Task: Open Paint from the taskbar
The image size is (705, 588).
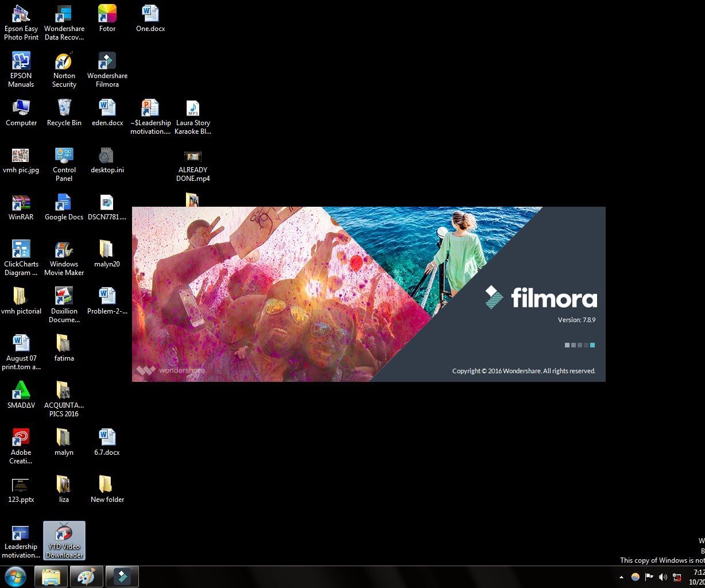Action: 86,577
